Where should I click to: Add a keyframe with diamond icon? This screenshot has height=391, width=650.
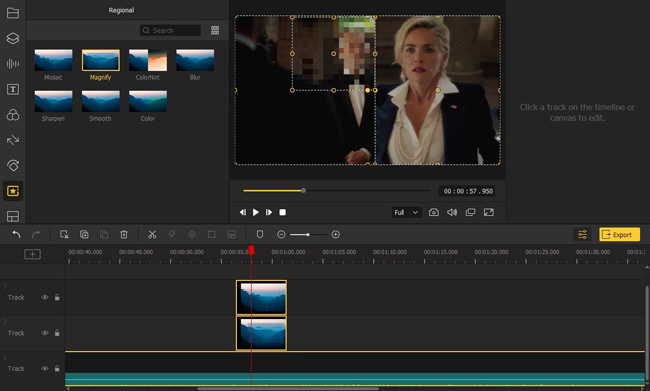(x=192, y=235)
